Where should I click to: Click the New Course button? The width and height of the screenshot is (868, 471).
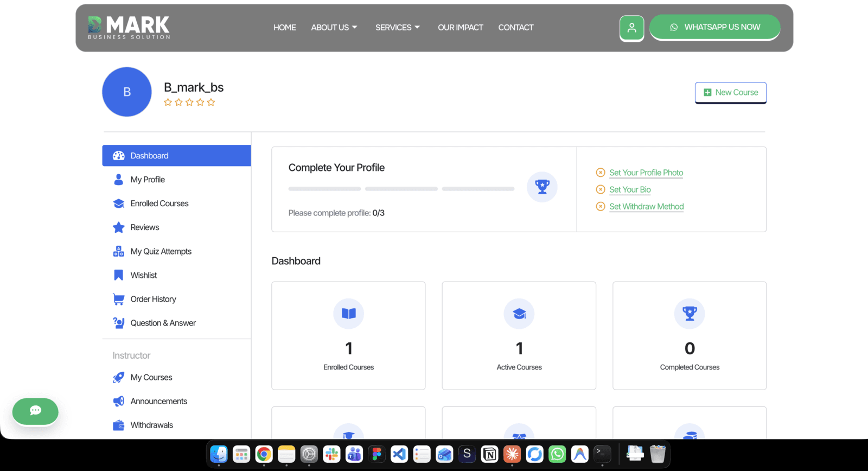(x=731, y=93)
